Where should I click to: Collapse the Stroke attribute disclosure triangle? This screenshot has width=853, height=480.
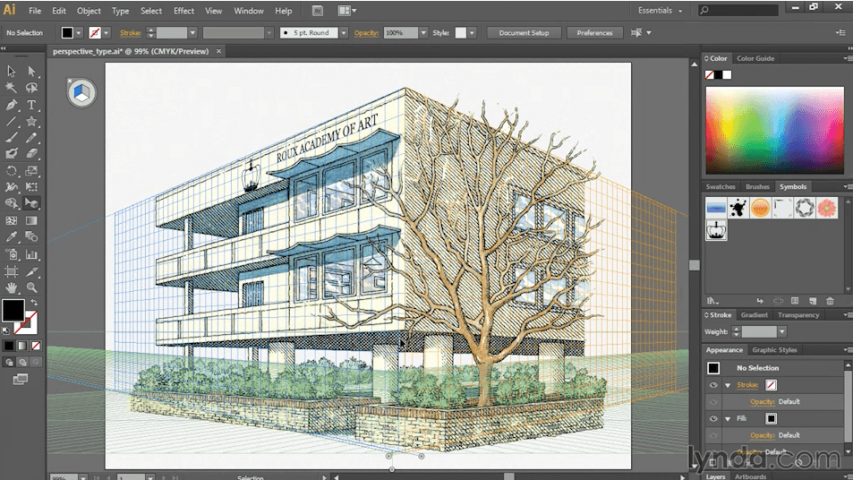coord(728,385)
